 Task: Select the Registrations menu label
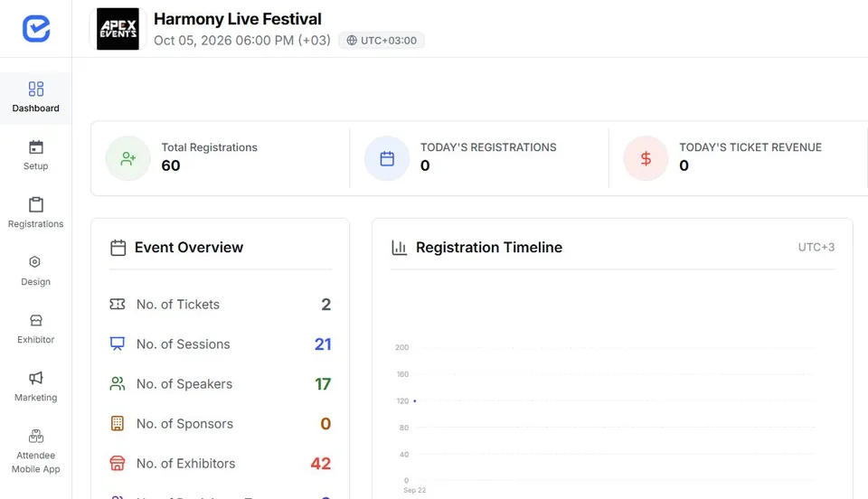point(36,223)
